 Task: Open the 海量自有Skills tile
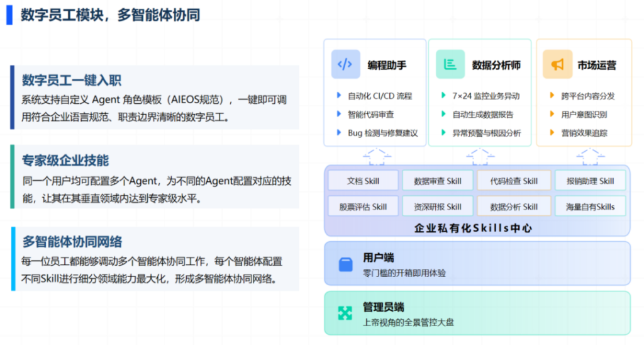click(x=590, y=206)
